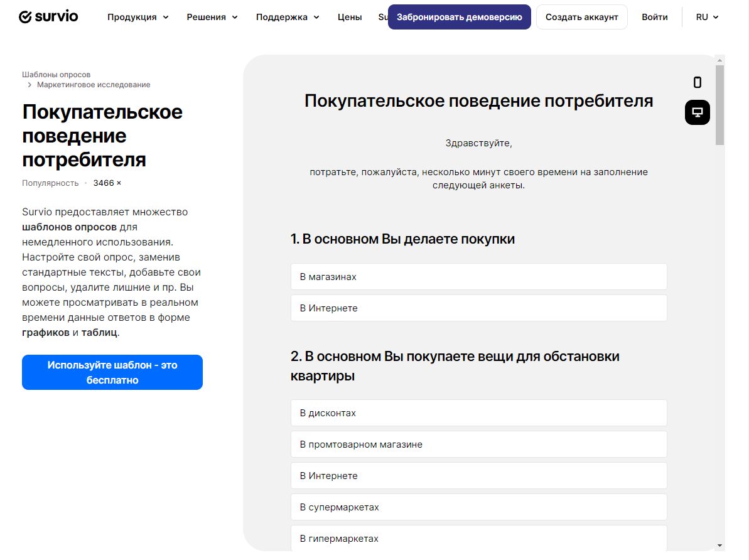
Task: Click breadcrumb chevron before Маркетинговое исследование
Action: click(x=30, y=85)
